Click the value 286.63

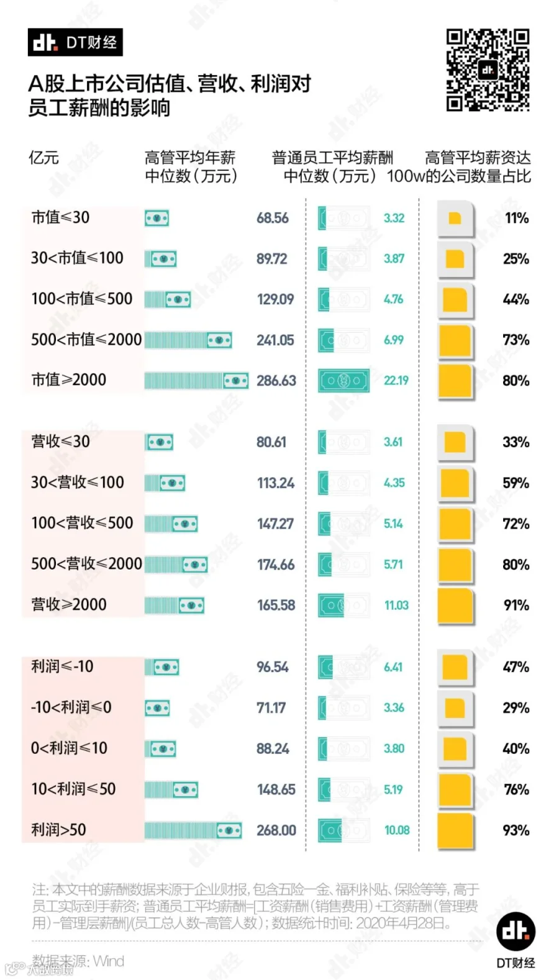pos(276,381)
